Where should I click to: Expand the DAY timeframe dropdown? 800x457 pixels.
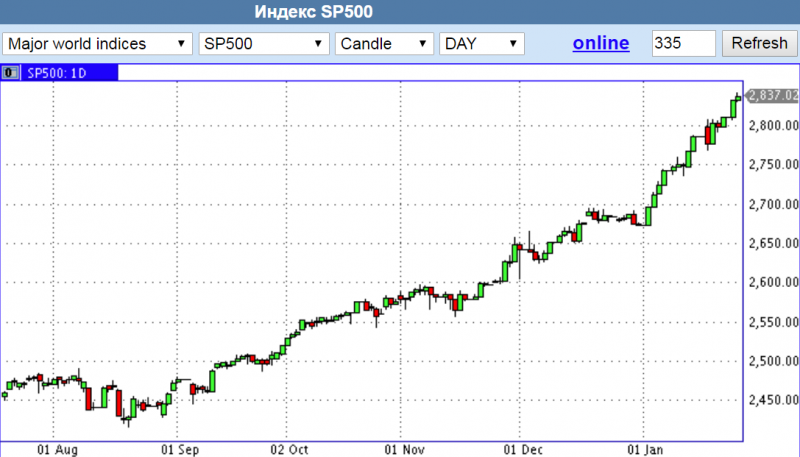point(482,44)
